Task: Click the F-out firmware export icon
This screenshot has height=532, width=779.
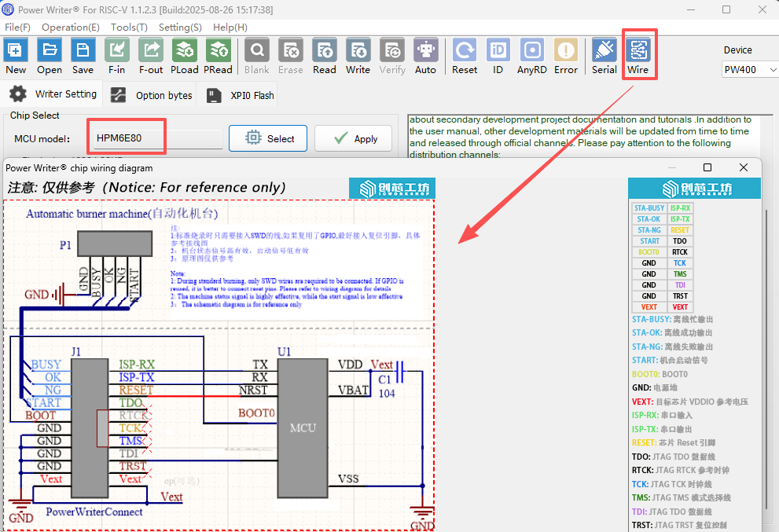Action: click(x=151, y=57)
